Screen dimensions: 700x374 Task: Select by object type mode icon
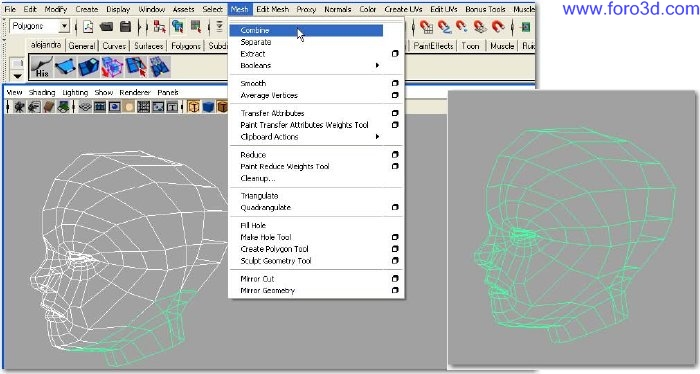[x=178, y=27]
